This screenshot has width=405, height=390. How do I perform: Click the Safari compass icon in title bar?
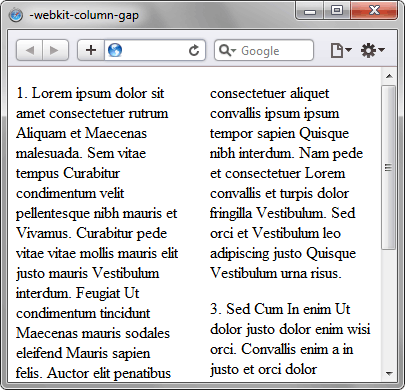(x=16, y=15)
